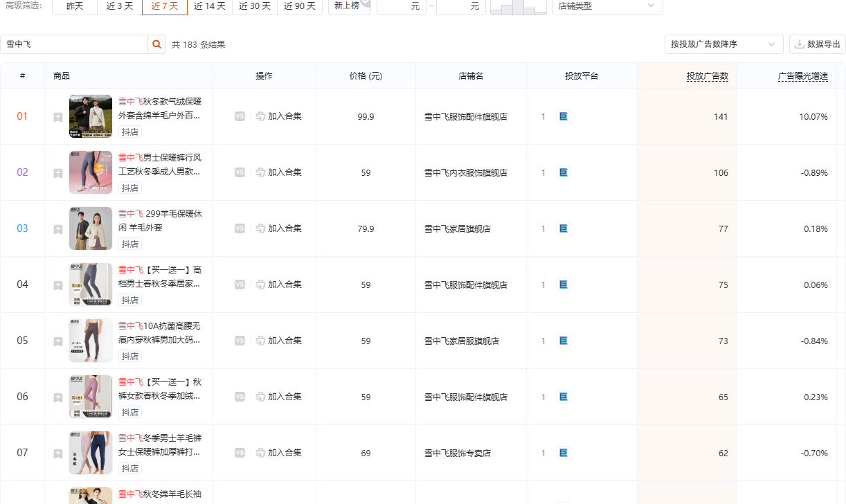Image resolution: width=846 pixels, height=504 pixels.
Task: Open the row 02 product thumbnail
Action: 91,172
